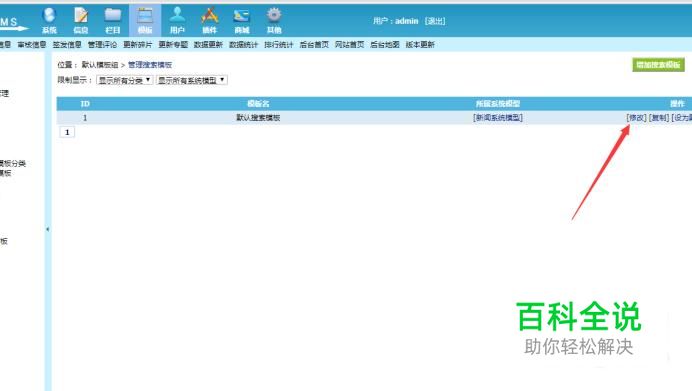Open the 插件 (Plugin) tools icon
This screenshot has width=692, height=391.
(x=210, y=20)
